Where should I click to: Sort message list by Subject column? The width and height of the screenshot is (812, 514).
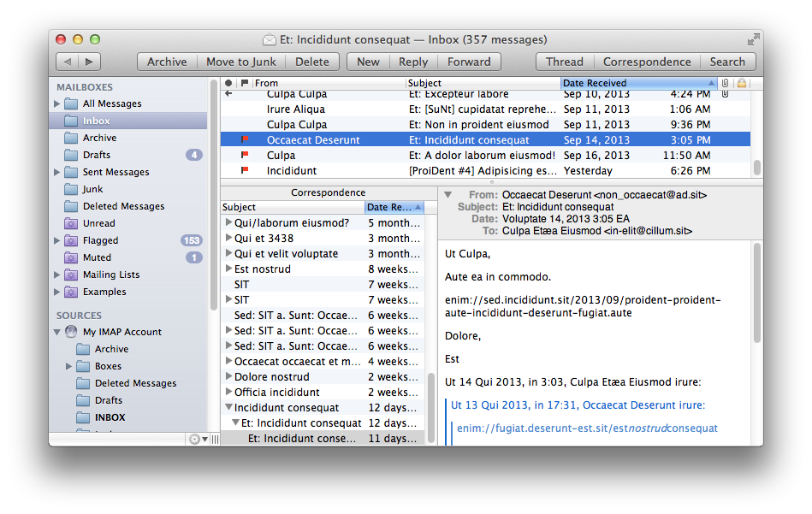pyautogui.click(x=482, y=83)
